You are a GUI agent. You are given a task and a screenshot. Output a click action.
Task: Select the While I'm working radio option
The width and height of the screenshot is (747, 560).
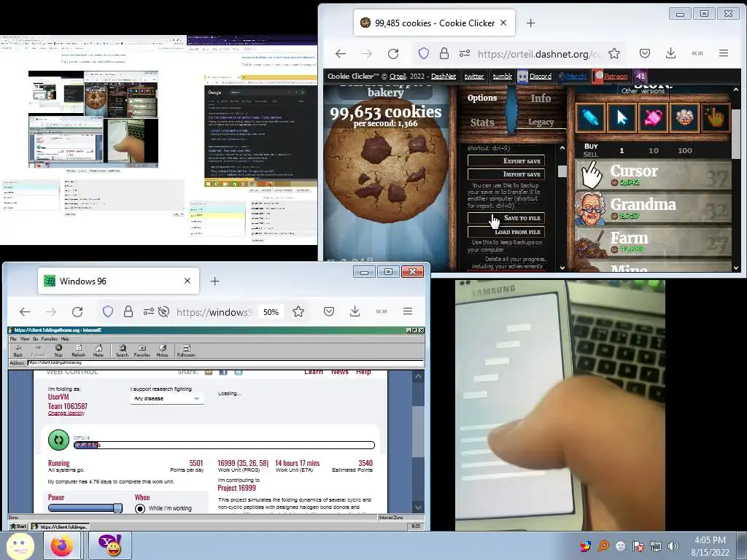[x=140, y=508]
